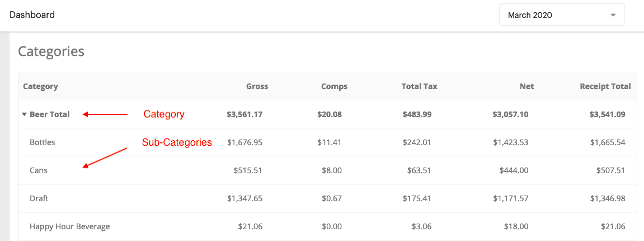Viewport: 644px width, 241px height.
Task: Open the March 2020 date dropdown
Action: tap(562, 15)
